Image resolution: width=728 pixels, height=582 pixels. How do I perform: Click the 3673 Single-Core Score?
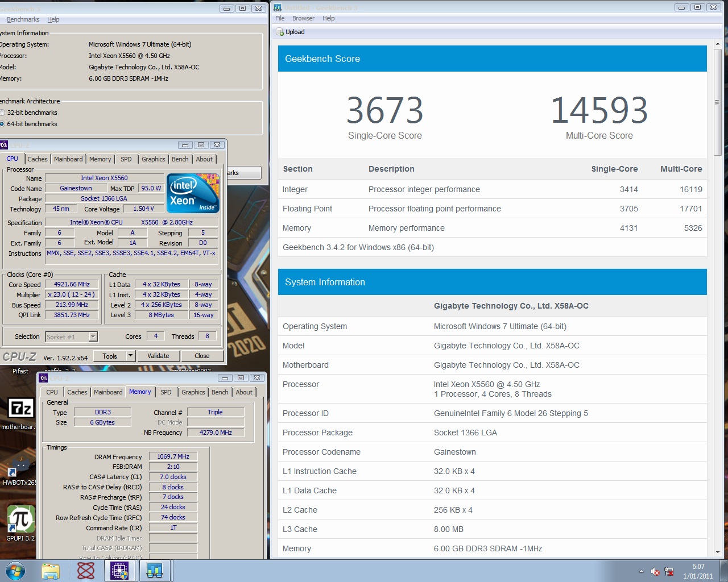click(385, 110)
